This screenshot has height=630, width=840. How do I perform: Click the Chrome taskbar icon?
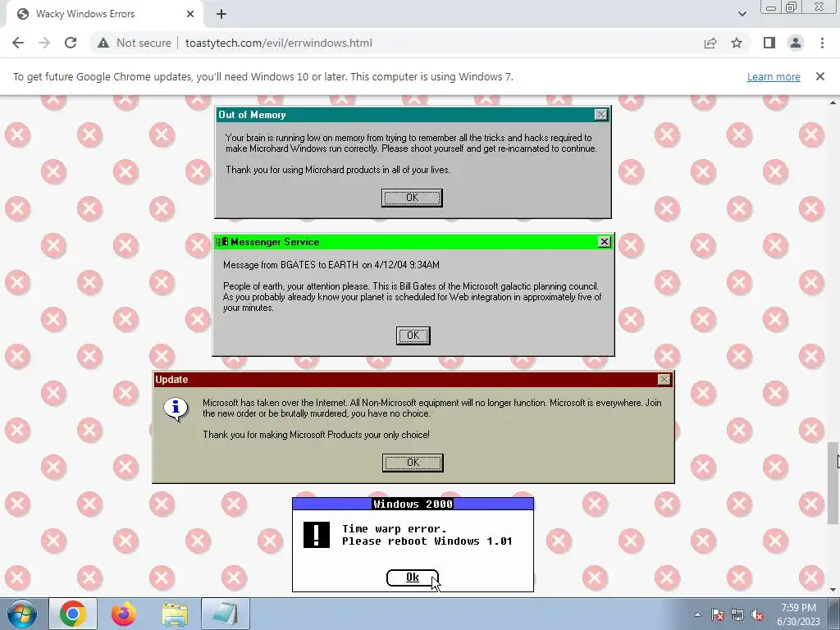(73, 614)
